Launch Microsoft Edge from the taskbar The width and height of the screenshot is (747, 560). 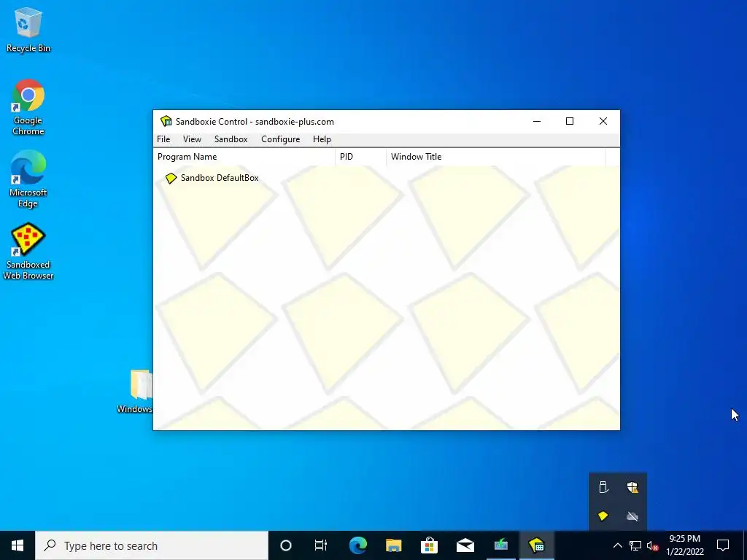pos(357,545)
